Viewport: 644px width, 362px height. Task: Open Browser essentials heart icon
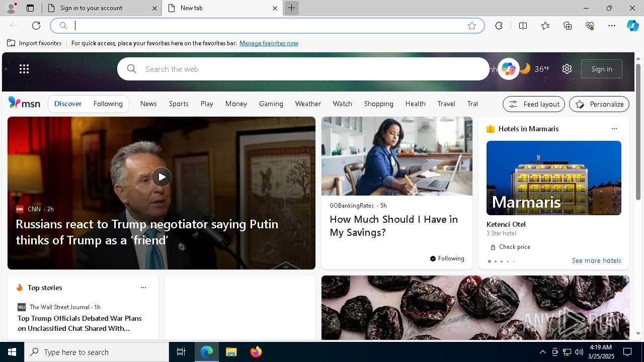(x=590, y=26)
